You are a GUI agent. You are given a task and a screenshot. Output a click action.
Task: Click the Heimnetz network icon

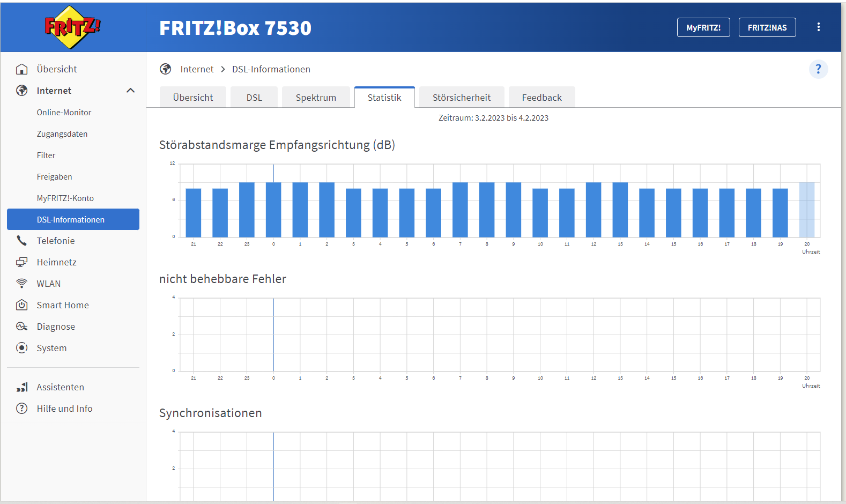pos(22,262)
